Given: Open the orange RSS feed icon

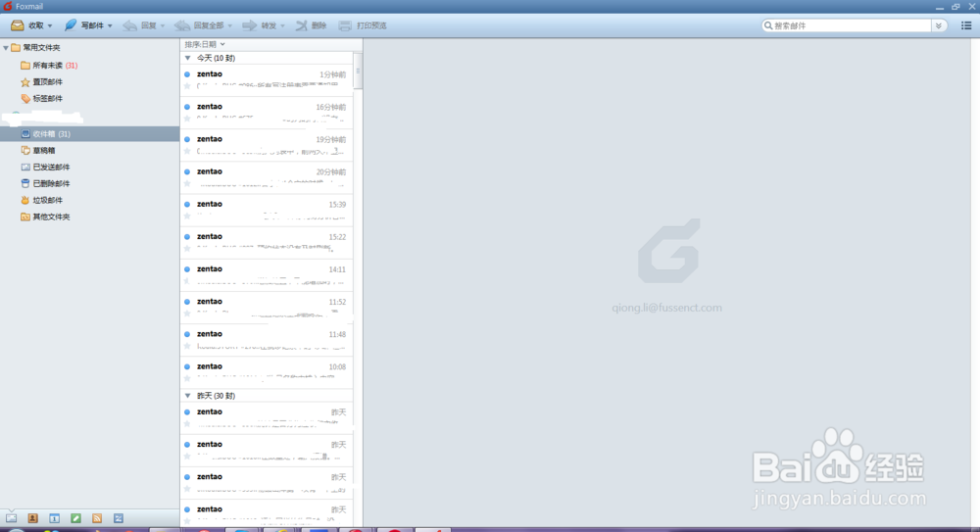Looking at the screenshot, I should click(x=97, y=518).
